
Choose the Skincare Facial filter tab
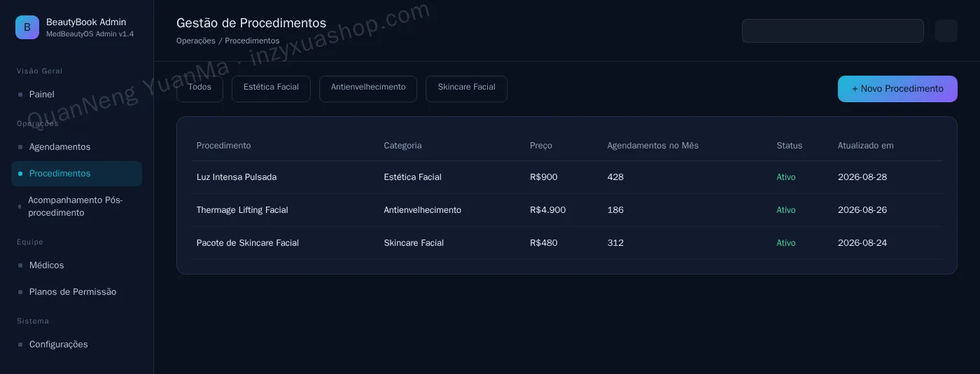466,89
